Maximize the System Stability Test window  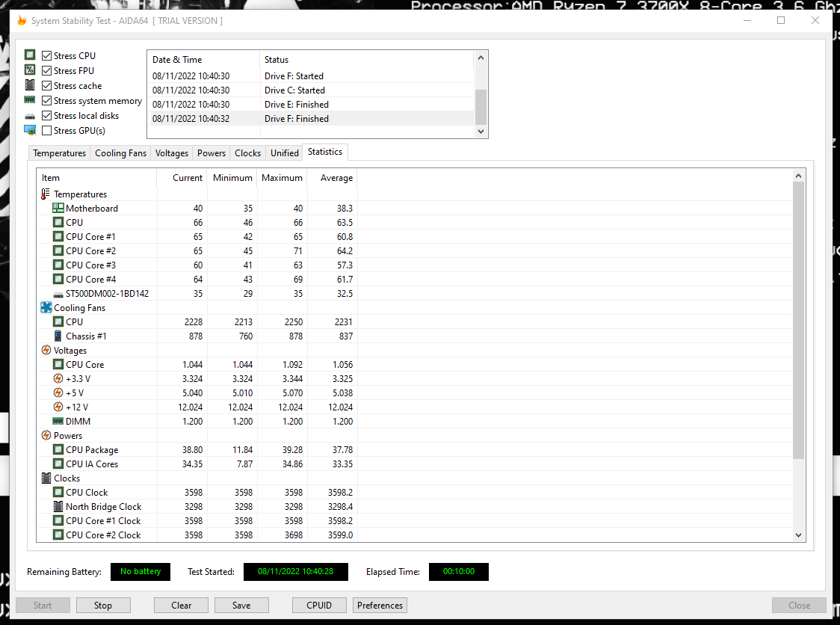click(781, 20)
